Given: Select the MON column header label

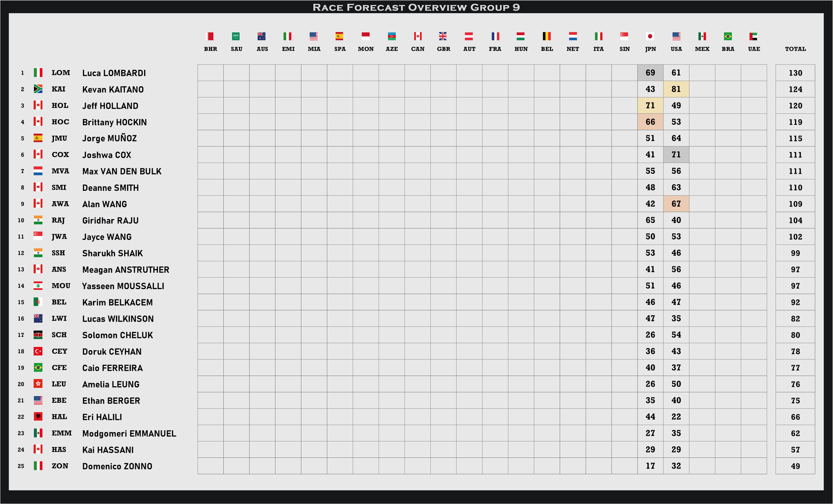Looking at the screenshot, I should (x=366, y=49).
